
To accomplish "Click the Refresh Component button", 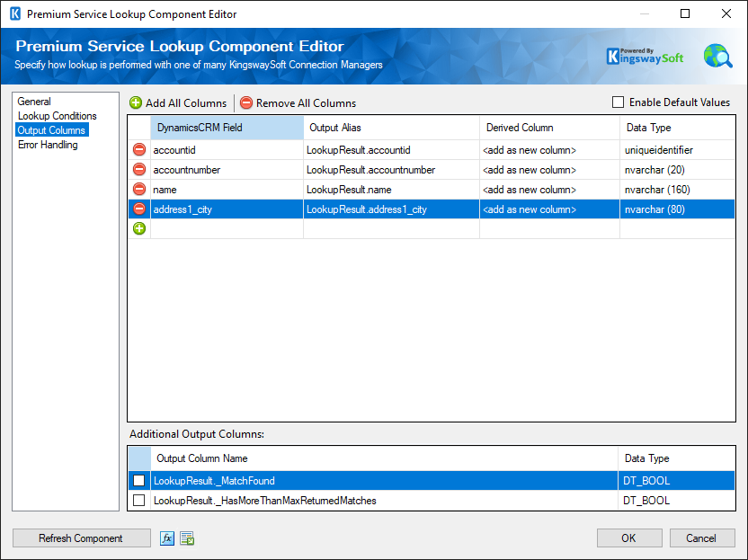I will point(81,538).
